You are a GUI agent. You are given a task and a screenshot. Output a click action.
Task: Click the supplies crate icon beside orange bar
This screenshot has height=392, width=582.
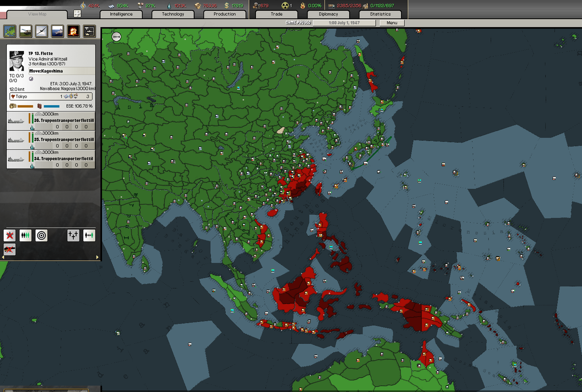pyautogui.click(x=13, y=106)
